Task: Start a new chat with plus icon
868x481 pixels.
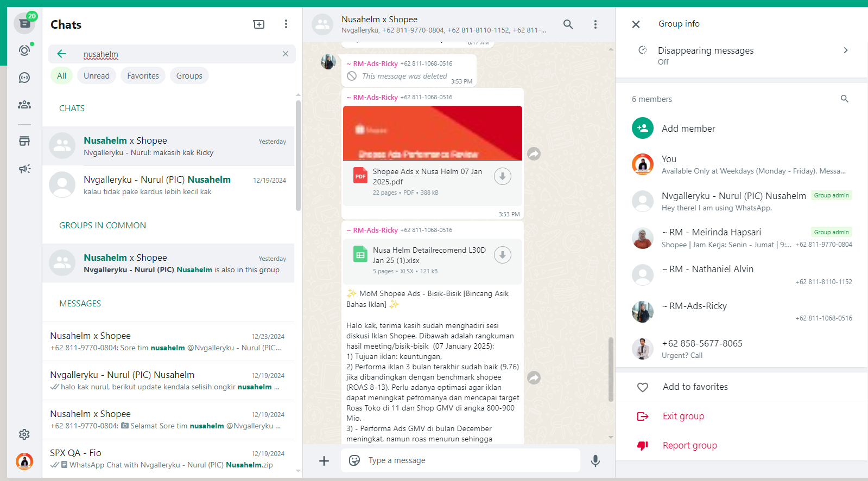Action: tap(259, 24)
